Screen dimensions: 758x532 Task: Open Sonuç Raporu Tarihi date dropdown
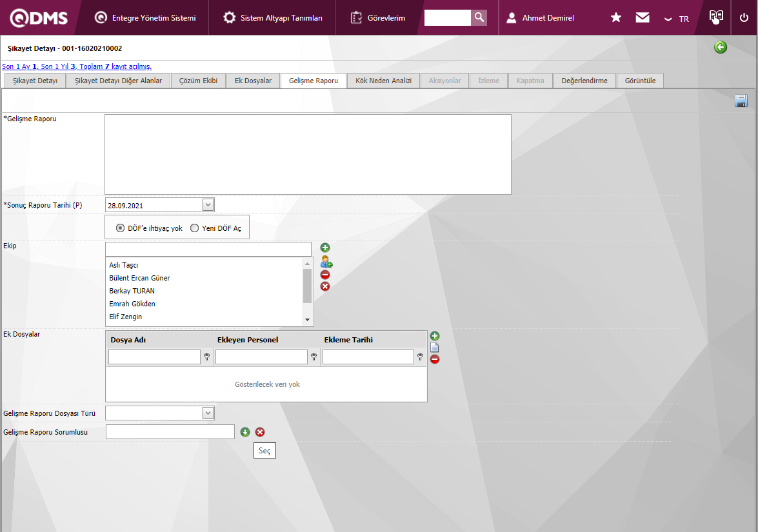[x=208, y=205]
